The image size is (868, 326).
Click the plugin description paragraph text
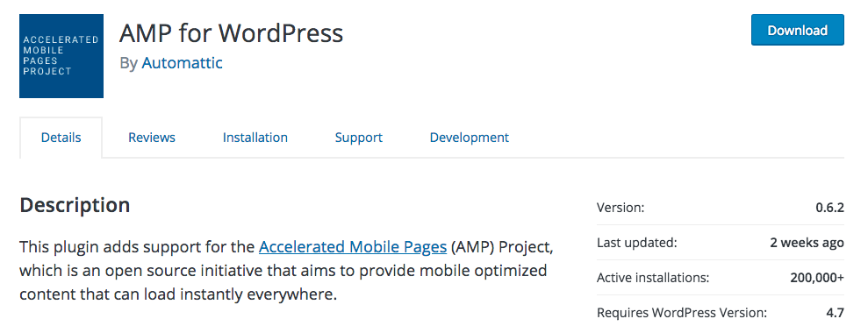(x=287, y=271)
